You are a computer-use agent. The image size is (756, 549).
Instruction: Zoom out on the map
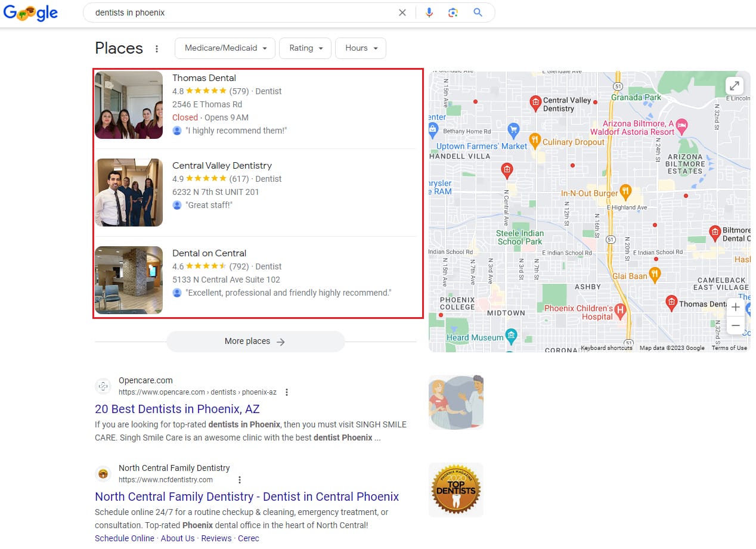735,326
